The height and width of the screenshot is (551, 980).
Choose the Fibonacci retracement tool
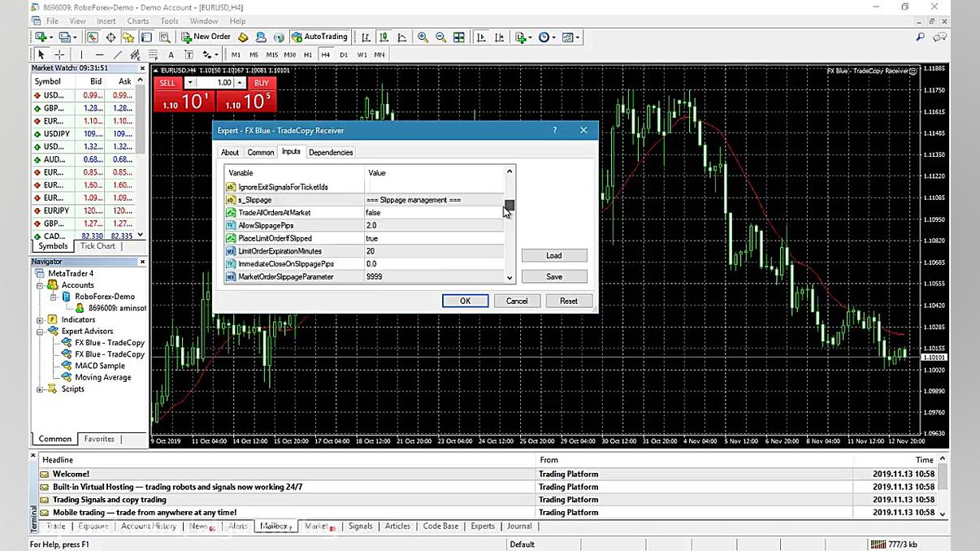153,54
